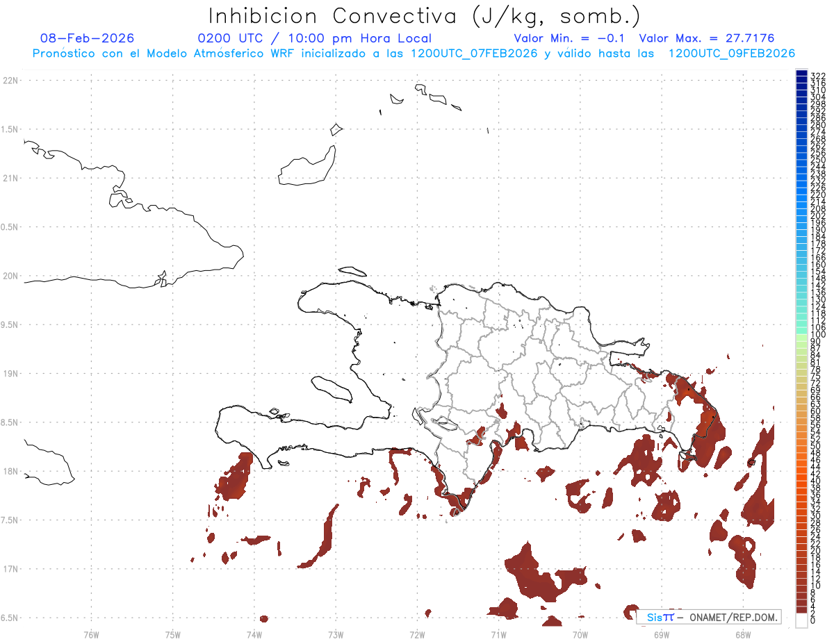
Task: Click the '68W' longitude label
Action: tap(743, 634)
